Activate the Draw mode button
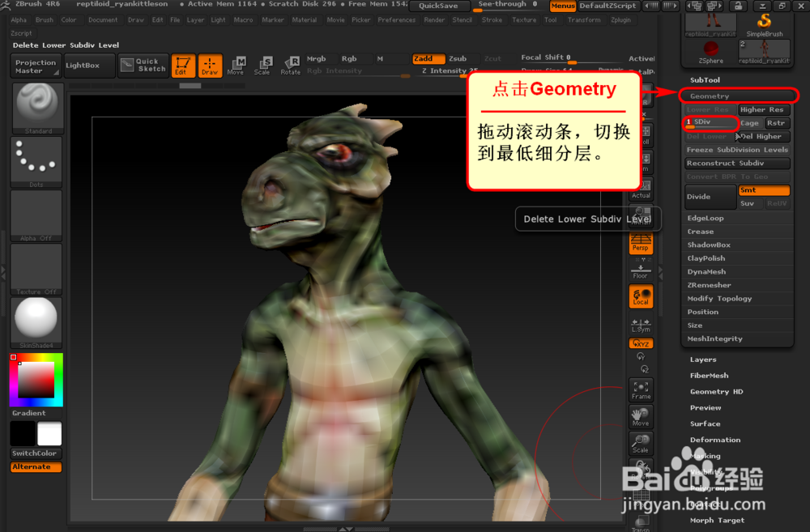This screenshot has width=810, height=532. pos(210,66)
